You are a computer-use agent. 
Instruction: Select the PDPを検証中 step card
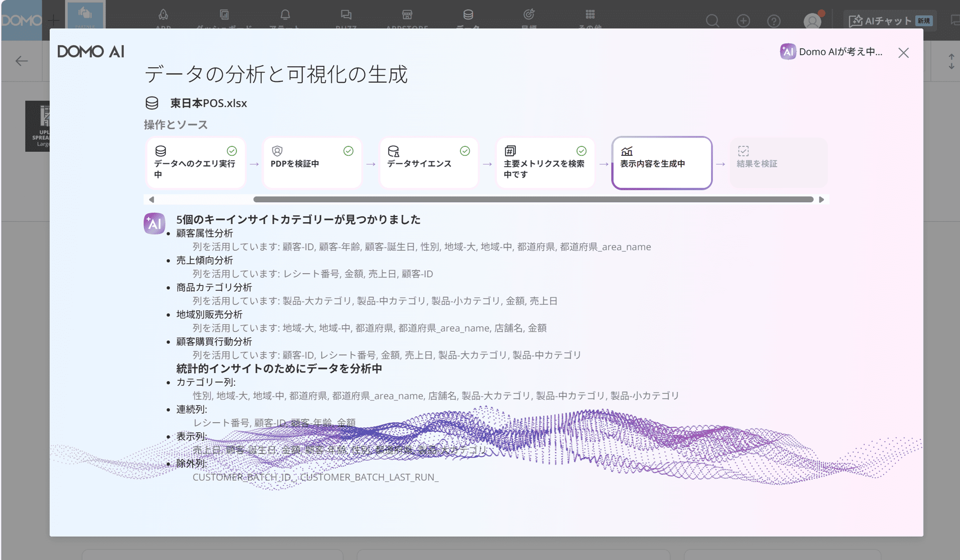312,163
